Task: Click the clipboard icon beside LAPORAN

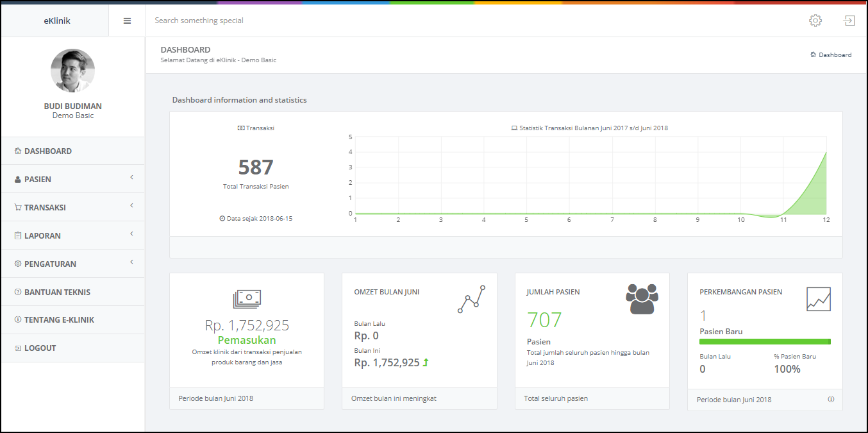Action: point(18,236)
